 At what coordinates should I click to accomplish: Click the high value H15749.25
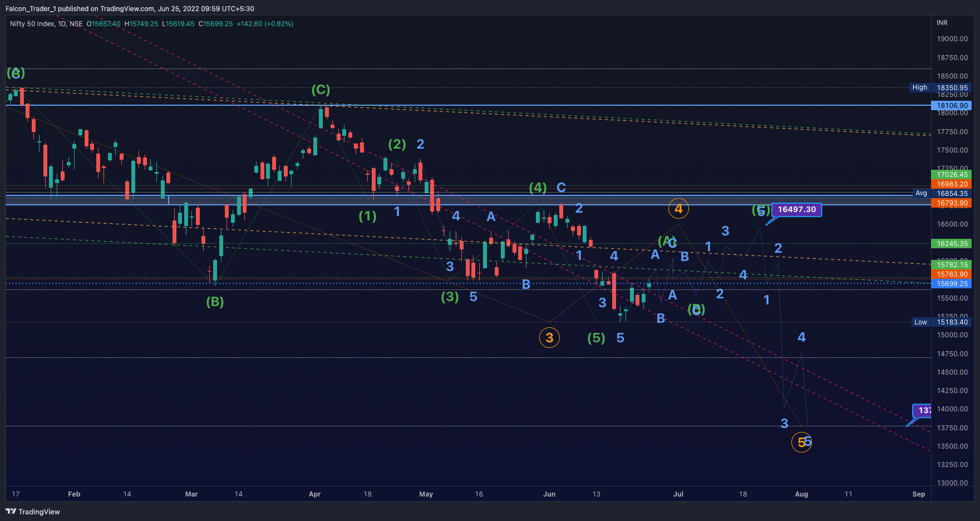(x=141, y=24)
